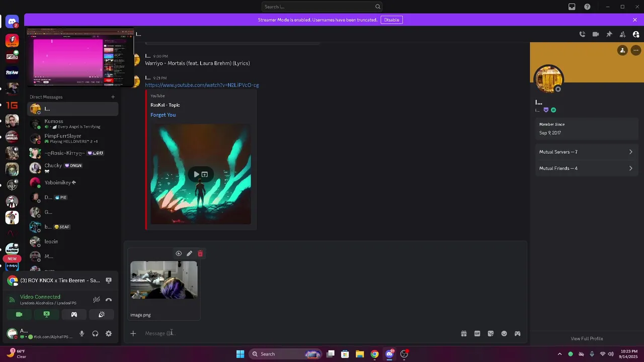This screenshot has height=362, width=644.
Task: Edit image.png attachment with pencil icon
Action: point(189,253)
